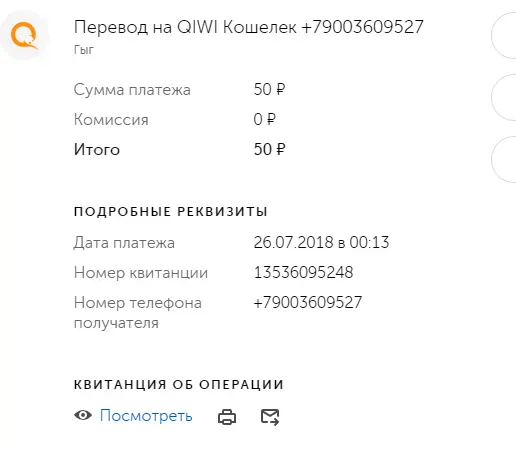This screenshot has width=516, height=450.
Task: Click the КВИТАНЦИЯ ОБ ОПЕРАЦИИ section heading
Action: tap(179, 384)
